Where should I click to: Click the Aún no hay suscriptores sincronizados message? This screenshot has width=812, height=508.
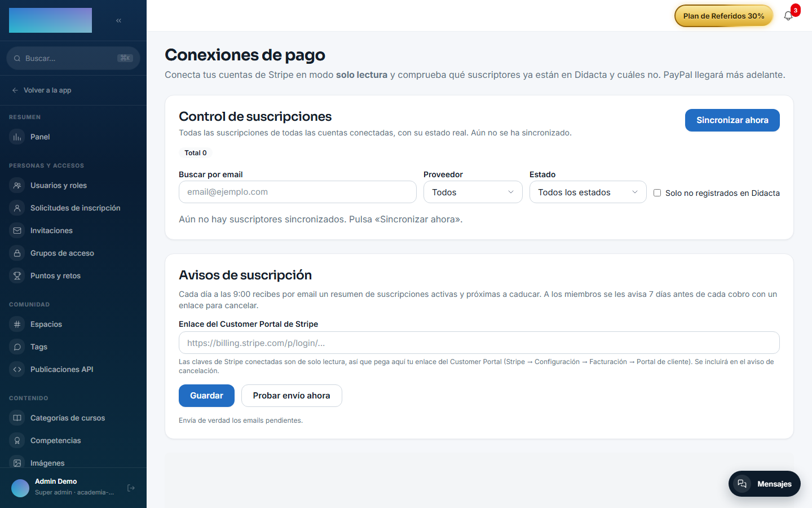point(321,220)
